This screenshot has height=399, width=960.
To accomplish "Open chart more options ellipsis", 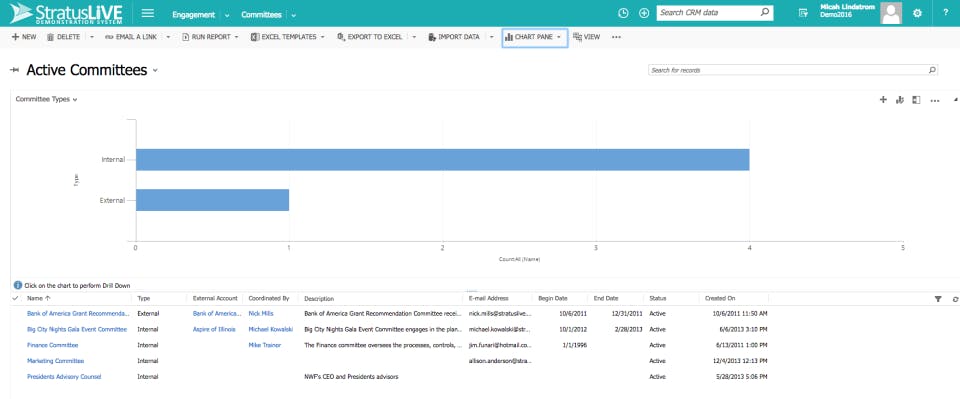I will coord(935,100).
